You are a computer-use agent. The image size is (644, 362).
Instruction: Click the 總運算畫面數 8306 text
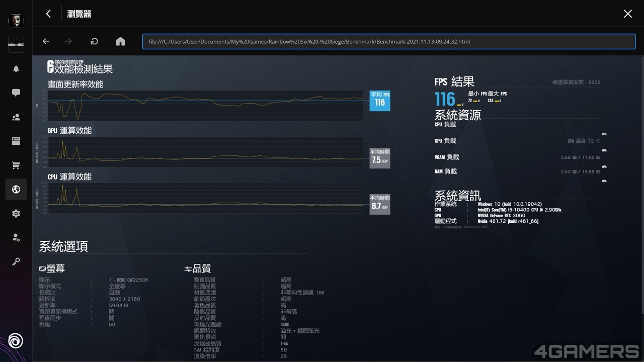[x=576, y=82]
